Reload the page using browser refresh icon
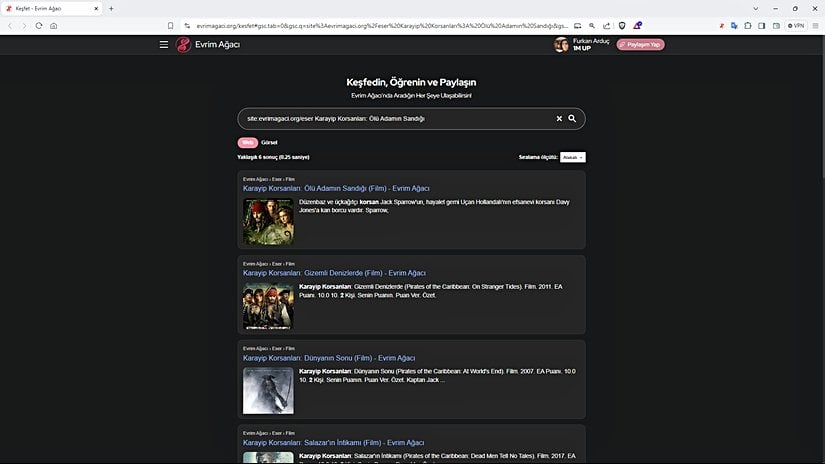 click(39, 25)
